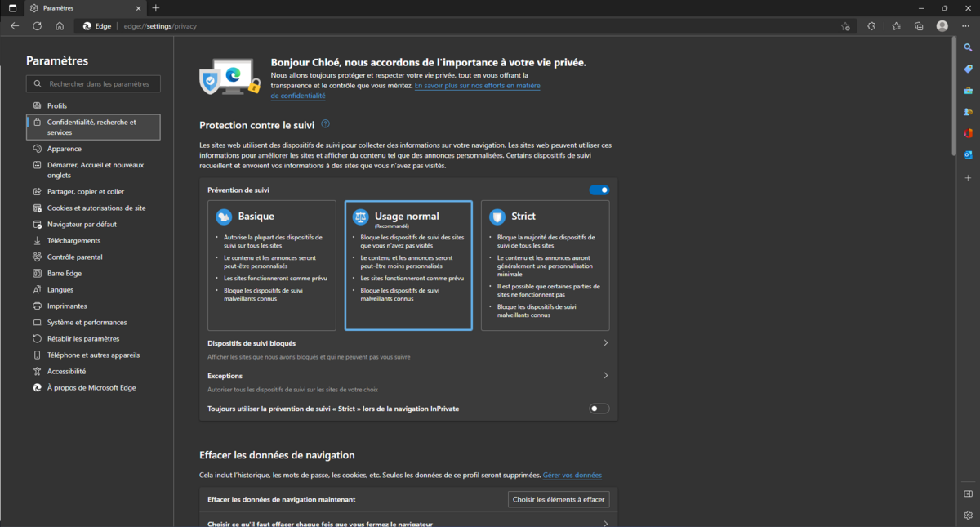Open sidebar Shopping tag icon
The image size is (980, 527).
pyautogui.click(x=969, y=69)
